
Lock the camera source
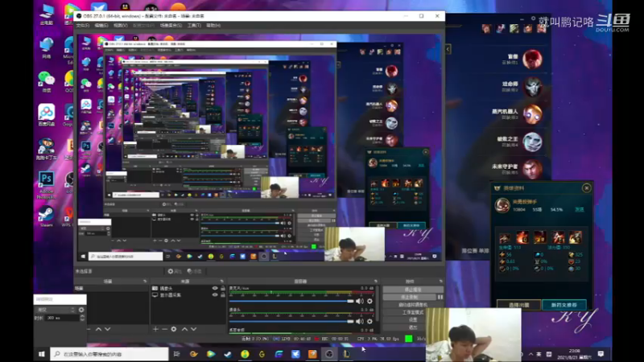(223, 289)
